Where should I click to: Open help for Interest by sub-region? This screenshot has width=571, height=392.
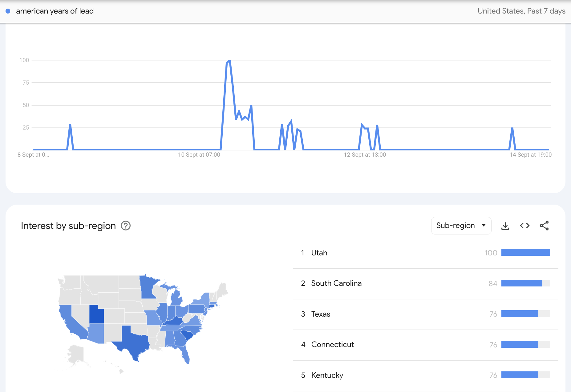coord(126,226)
